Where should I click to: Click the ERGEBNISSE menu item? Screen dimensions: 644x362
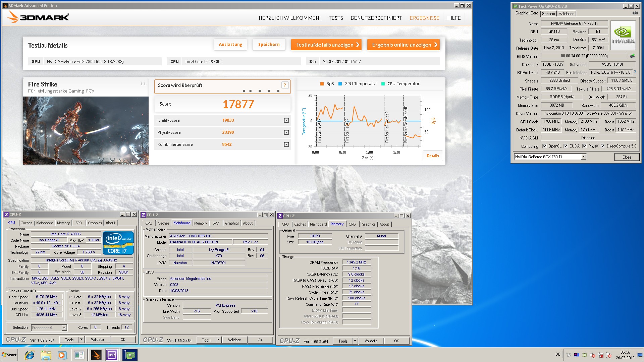(424, 18)
